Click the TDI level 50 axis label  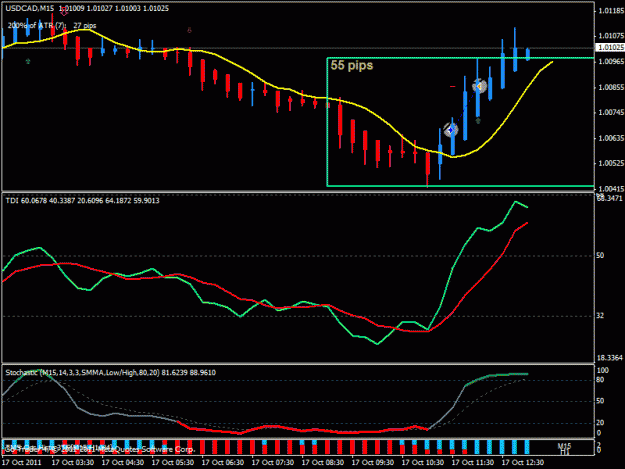(x=600, y=255)
